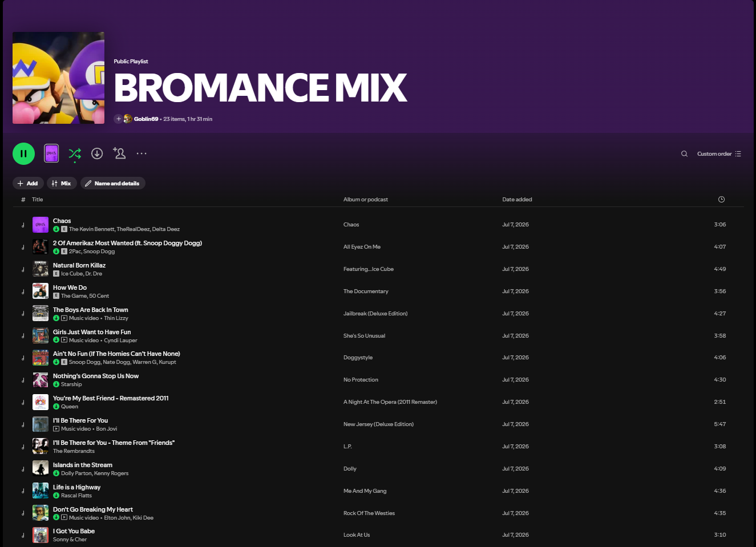Open artist link The Kevin Bennett
756x547 pixels.
point(91,229)
